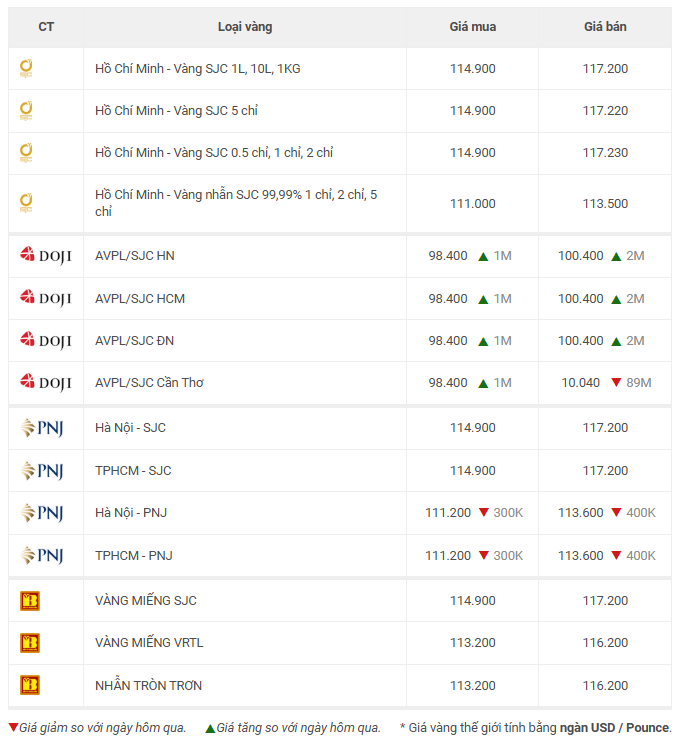Screen dimensions: 679x742
Task: Click PNJ logo in TPHCM - SJC row
Action: (x=42, y=471)
